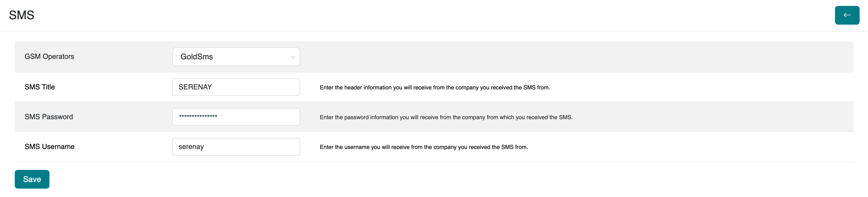
Task: Click the password information help text
Action: (x=446, y=117)
